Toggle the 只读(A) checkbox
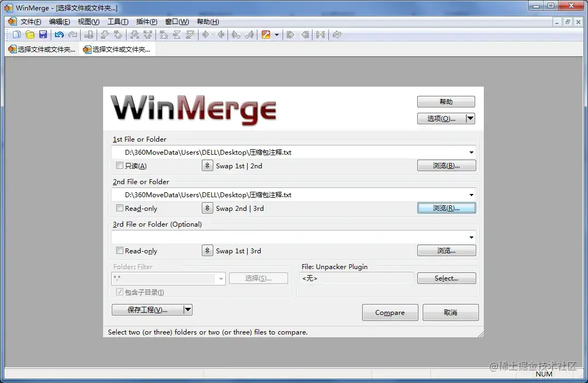 [x=119, y=166]
